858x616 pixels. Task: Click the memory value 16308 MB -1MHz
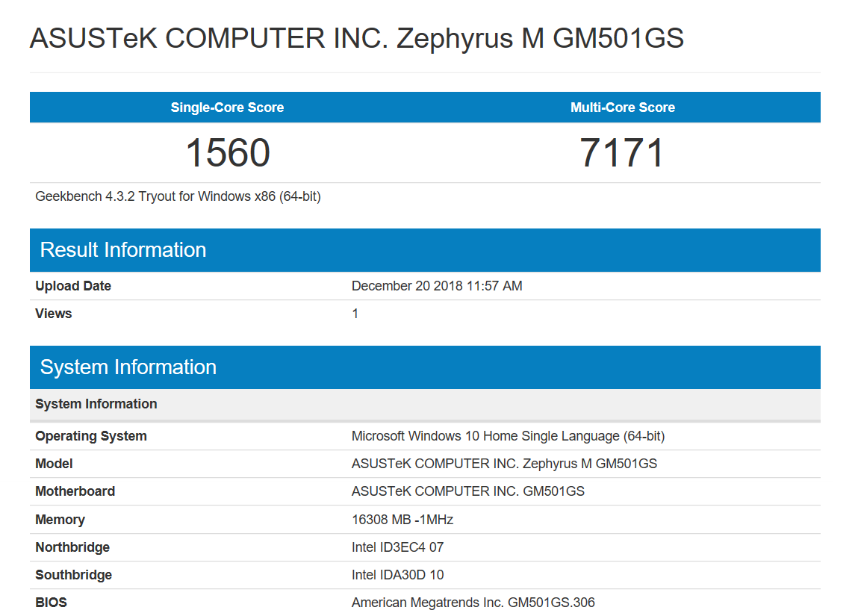[402, 520]
